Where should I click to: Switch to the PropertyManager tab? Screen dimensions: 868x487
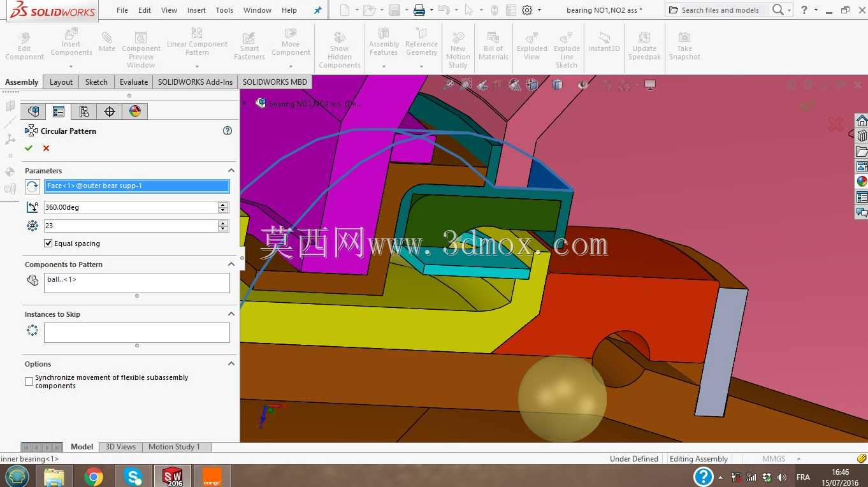tap(59, 112)
